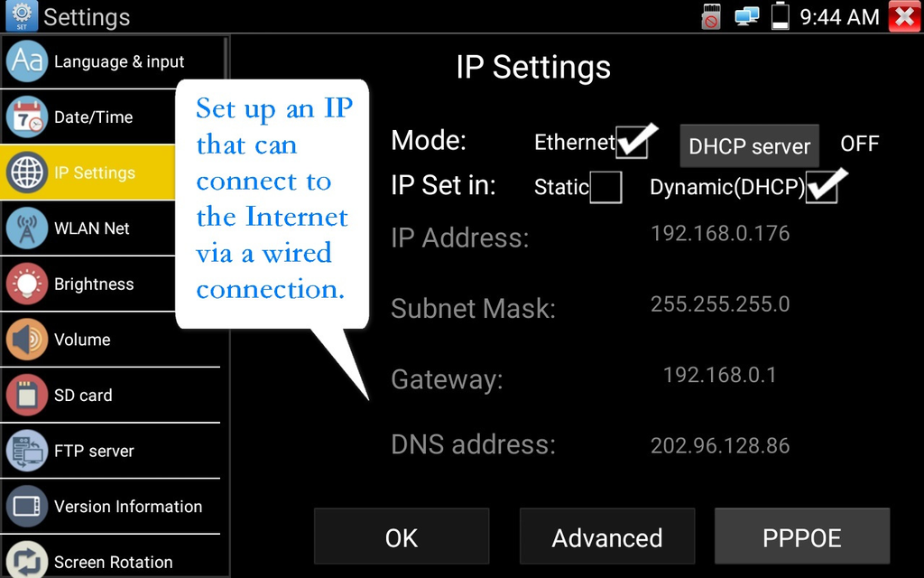This screenshot has height=578, width=924.
Task: Open the Volume speaker icon
Action: tap(27, 340)
